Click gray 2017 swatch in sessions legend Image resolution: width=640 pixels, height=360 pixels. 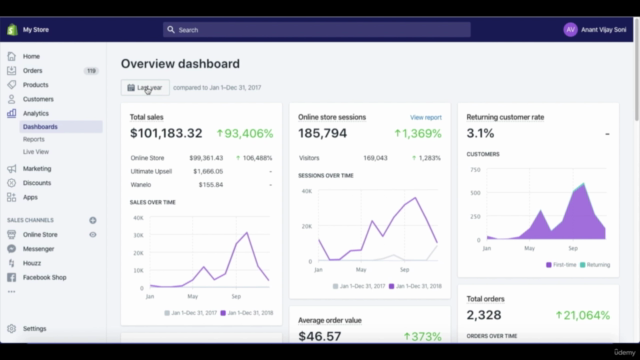coord(336,287)
